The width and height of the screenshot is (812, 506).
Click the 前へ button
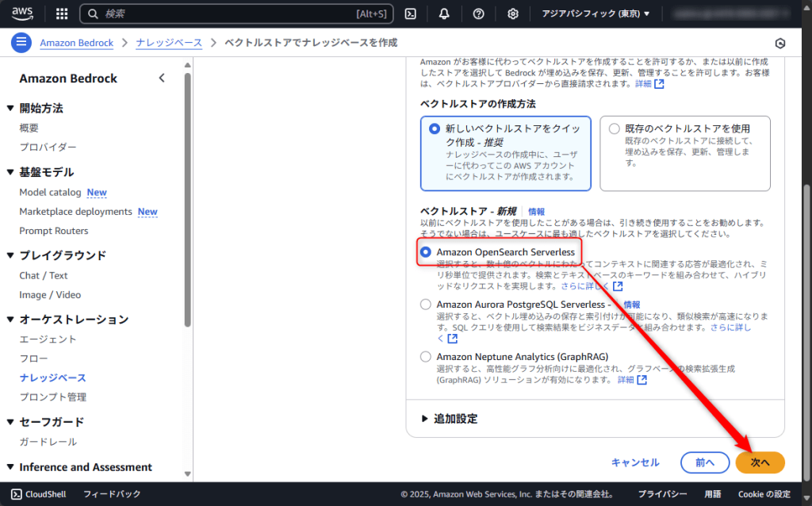[705, 462]
